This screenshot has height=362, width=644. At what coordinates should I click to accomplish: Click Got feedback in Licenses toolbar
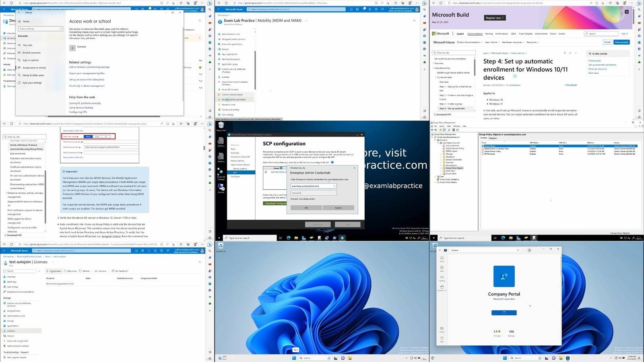(120, 271)
